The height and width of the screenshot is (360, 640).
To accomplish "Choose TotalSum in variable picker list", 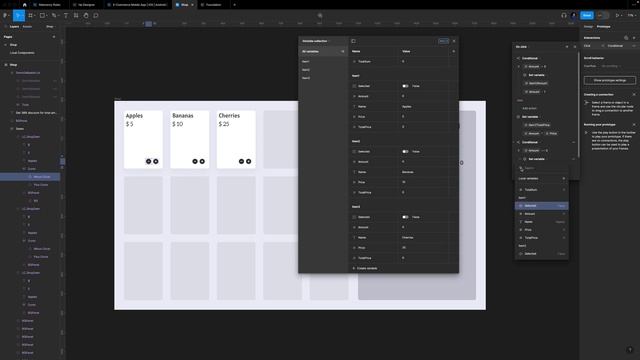I will tap(542, 190).
